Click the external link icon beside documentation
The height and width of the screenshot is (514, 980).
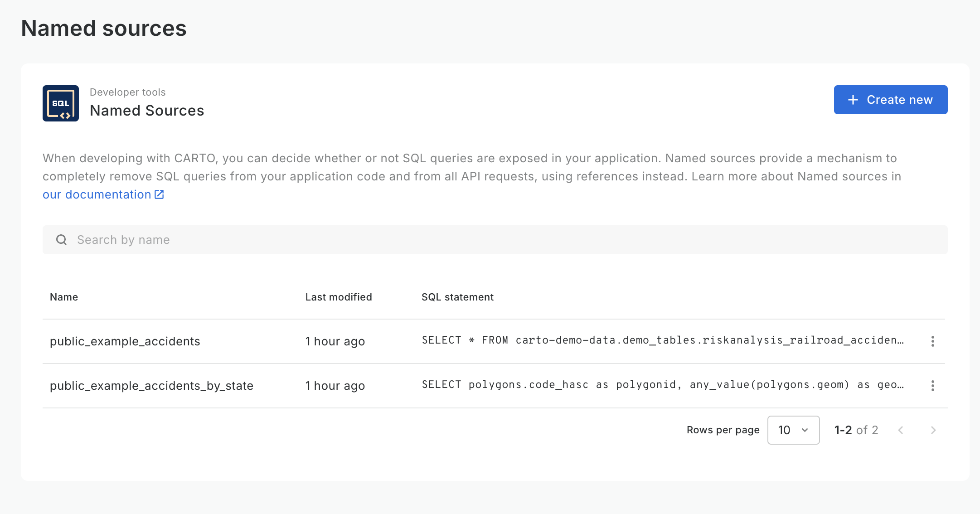tap(159, 194)
